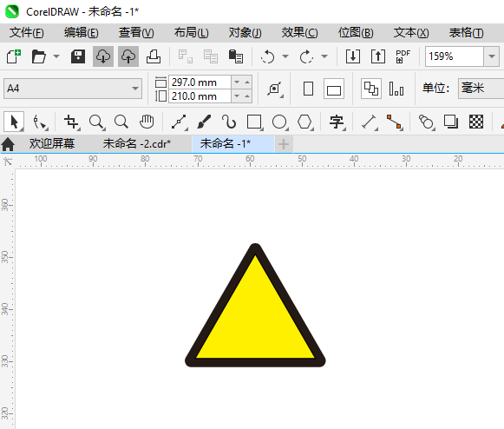Select the Shape node editing tool
The width and height of the screenshot is (504, 429).
(x=40, y=122)
